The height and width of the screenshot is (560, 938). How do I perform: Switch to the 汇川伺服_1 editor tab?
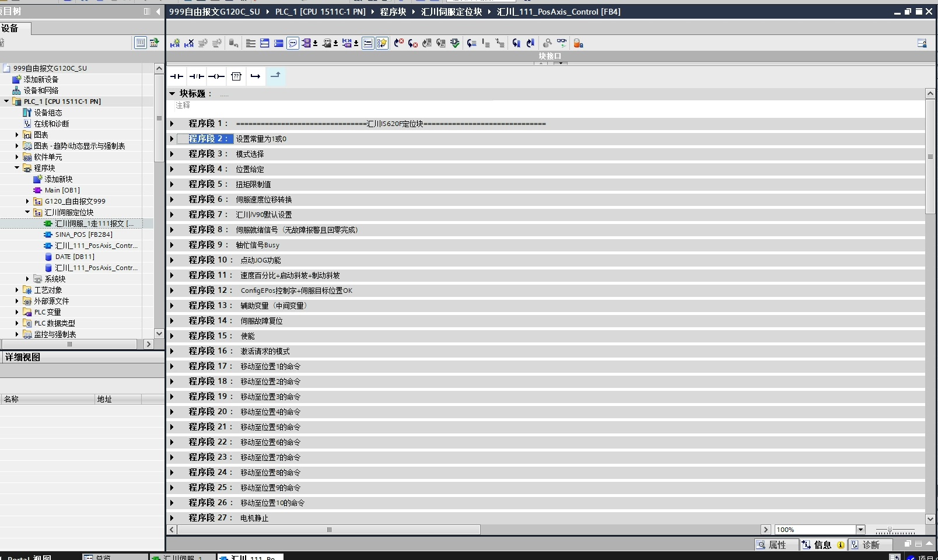tap(182, 558)
